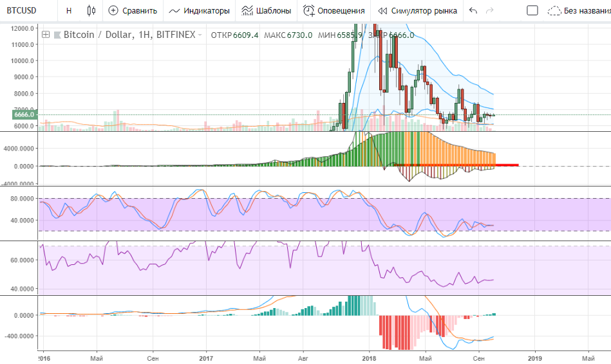This screenshot has height=364, width=611.
Task: Click the undo arrow icon
Action: click(473, 11)
